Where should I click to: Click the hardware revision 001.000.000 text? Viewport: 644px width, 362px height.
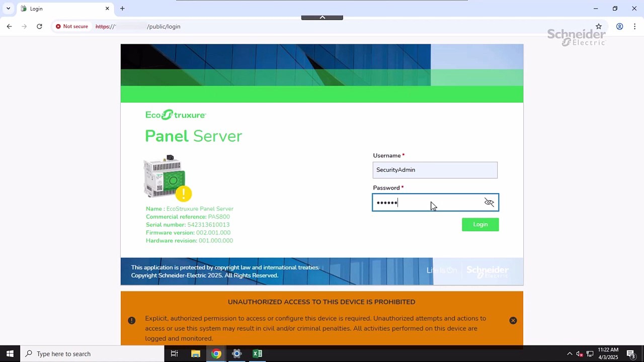point(216,241)
